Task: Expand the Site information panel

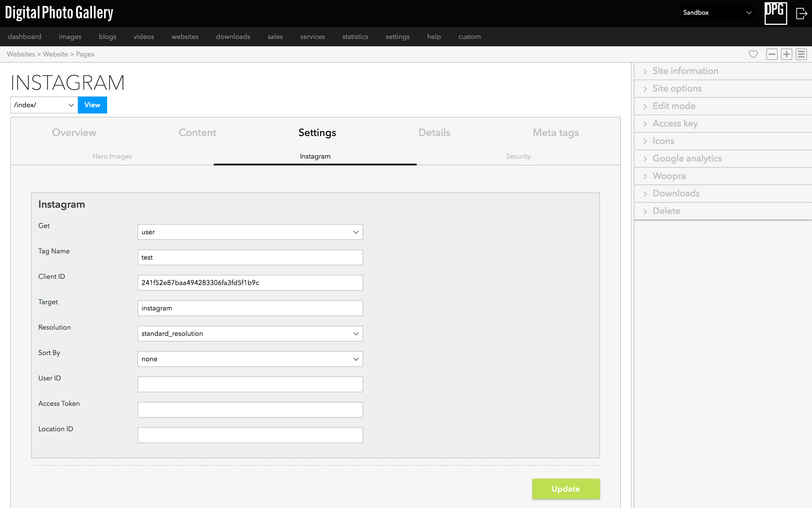Action: (x=723, y=71)
